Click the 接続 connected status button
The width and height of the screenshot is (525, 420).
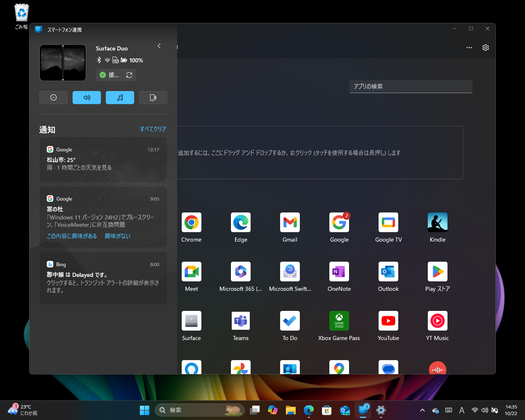109,75
